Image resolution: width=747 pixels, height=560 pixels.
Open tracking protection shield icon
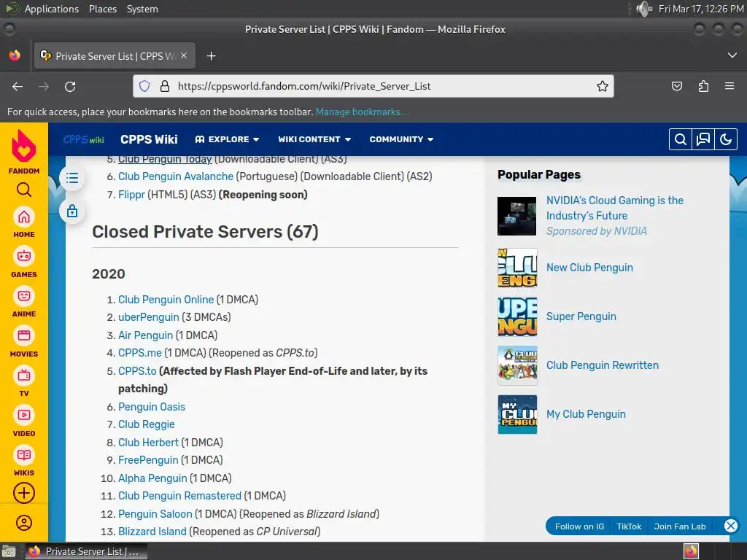click(x=144, y=86)
